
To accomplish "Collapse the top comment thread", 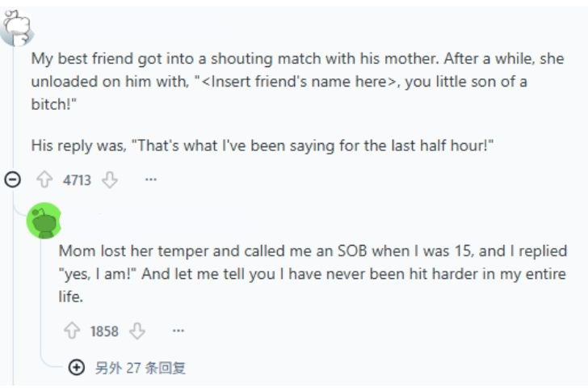I will pyautogui.click(x=13, y=179).
